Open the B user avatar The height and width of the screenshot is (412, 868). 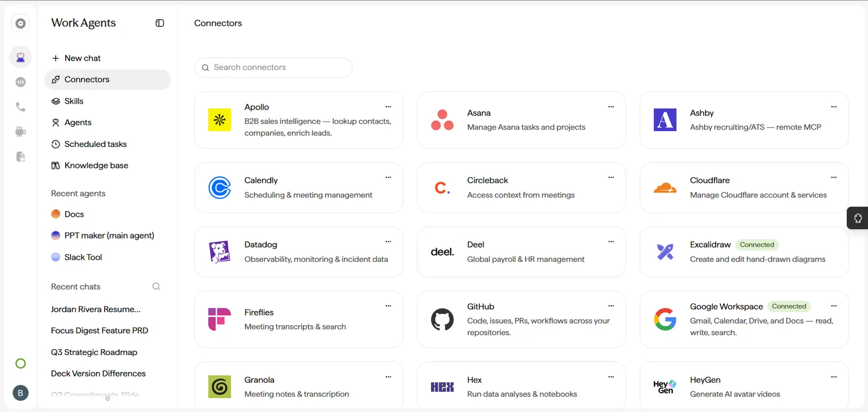coord(21,393)
